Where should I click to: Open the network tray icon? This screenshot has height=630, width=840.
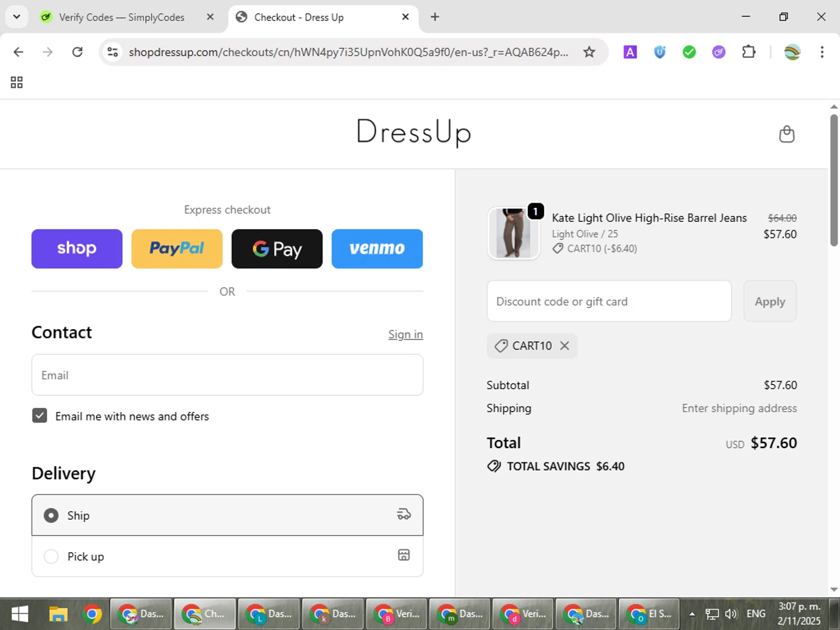pos(712,614)
